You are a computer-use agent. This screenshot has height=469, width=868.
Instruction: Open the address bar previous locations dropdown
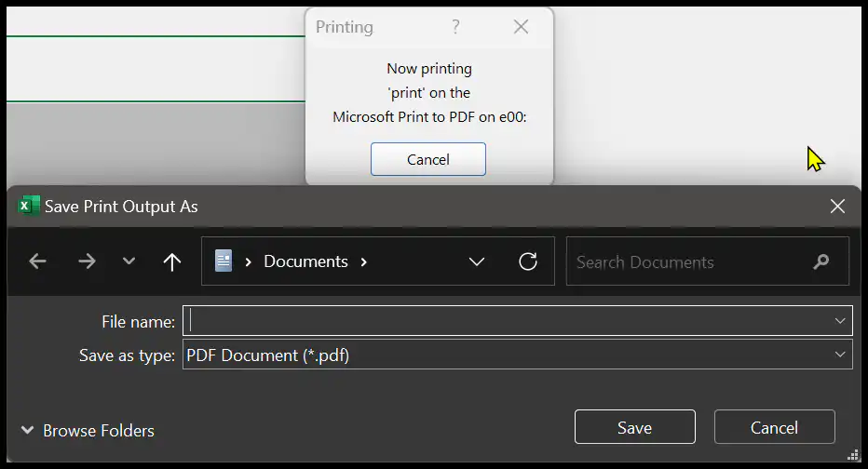tap(477, 261)
